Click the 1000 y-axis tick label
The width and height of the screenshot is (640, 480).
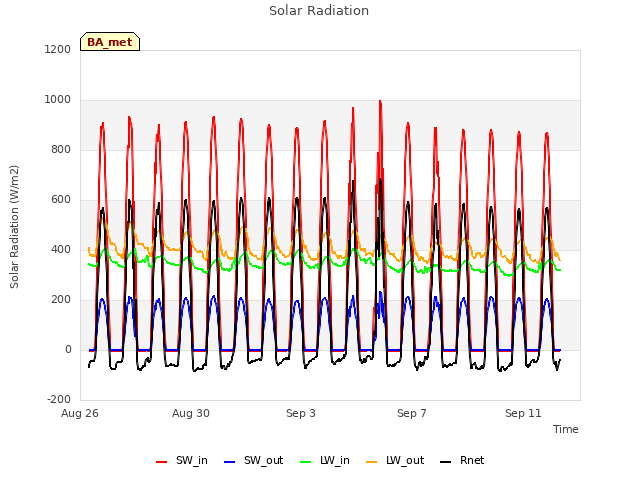coord(58,100)
